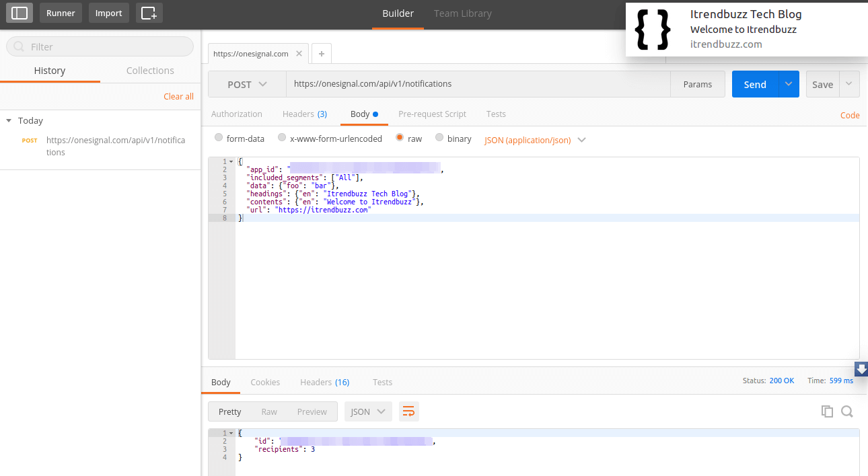Collapse JSON at request body line 1
This screenshot has height=476, width=868.
click(231, 161)
